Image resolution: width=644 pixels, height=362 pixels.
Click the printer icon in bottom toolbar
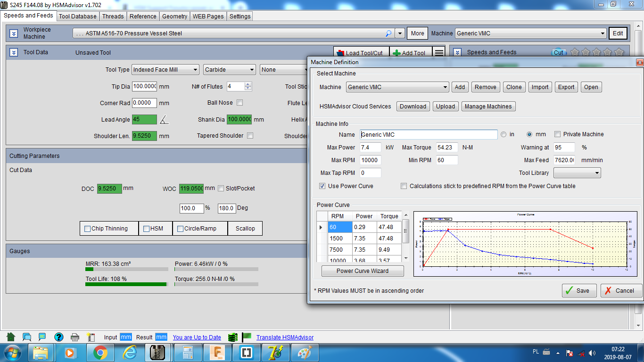point(74,337)
